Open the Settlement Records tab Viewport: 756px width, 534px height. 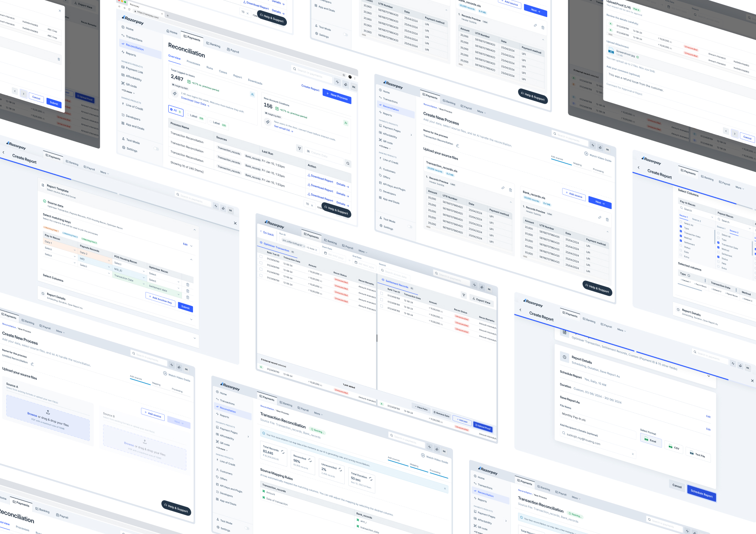397,284
